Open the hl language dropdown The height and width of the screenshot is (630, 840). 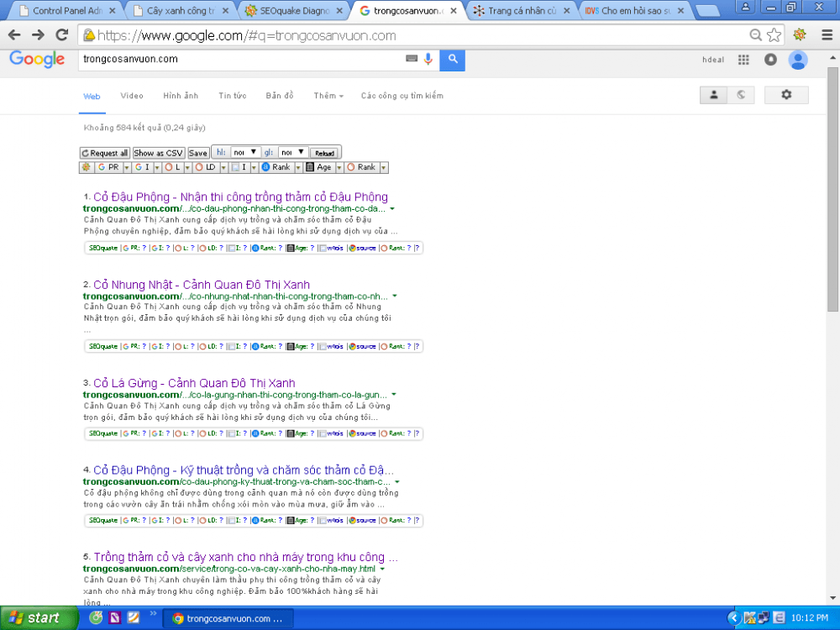click(245, 153)
